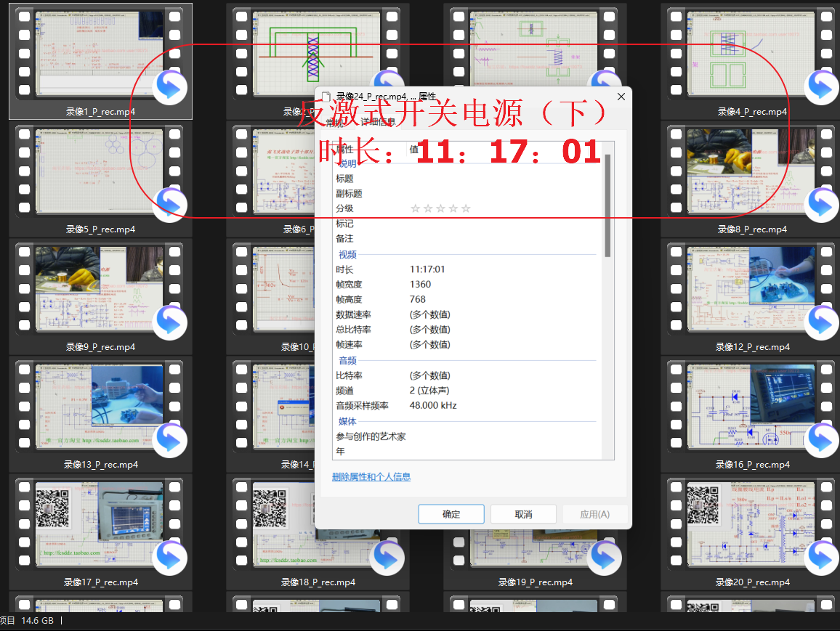This screenshot has height=631, width=840.
Task: Click the 取消 button
Action: pos(523,514)
